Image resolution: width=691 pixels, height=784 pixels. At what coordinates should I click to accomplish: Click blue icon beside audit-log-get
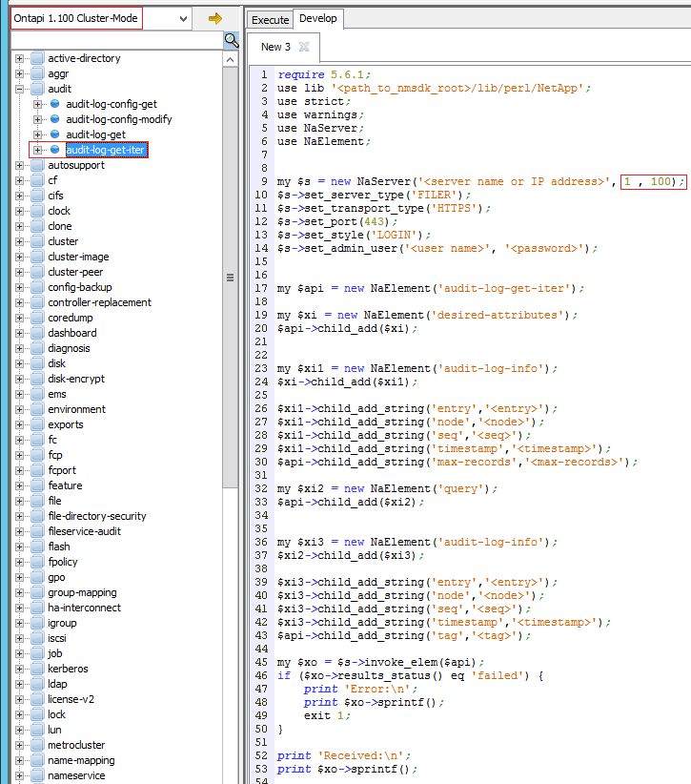click(54, 134)
